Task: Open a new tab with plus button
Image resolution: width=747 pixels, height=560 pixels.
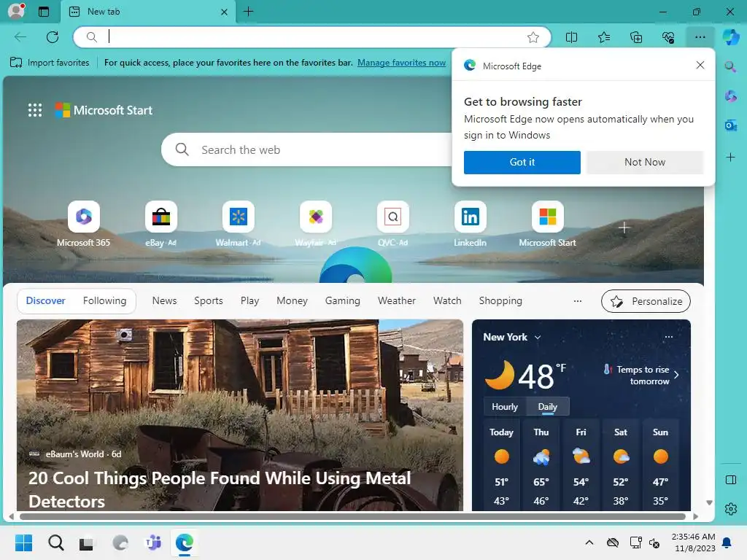Action: pos(248,12)
